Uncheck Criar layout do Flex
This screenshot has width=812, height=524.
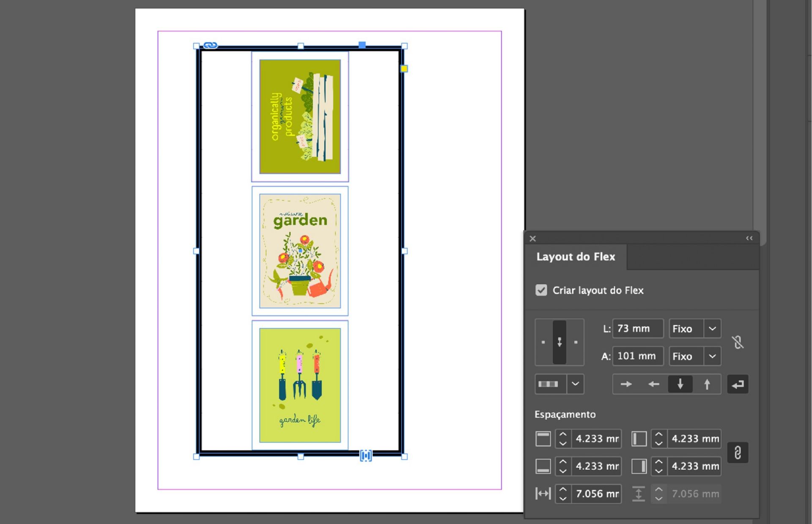click(542, 290)
